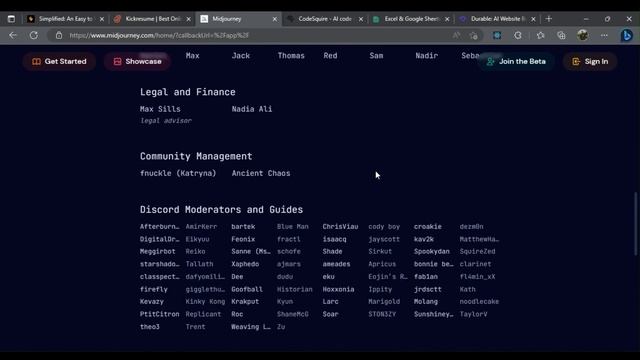Click moderator name Kevazy

(x=152, y=302)
